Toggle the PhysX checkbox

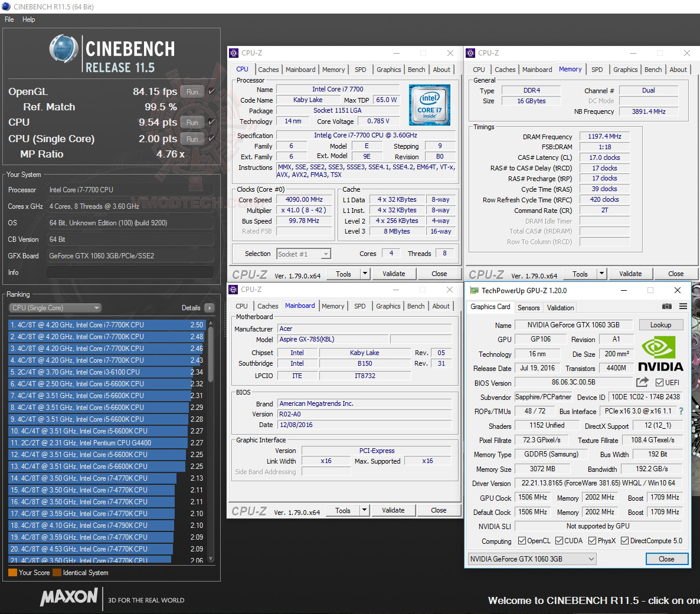[x=593, y=541]
